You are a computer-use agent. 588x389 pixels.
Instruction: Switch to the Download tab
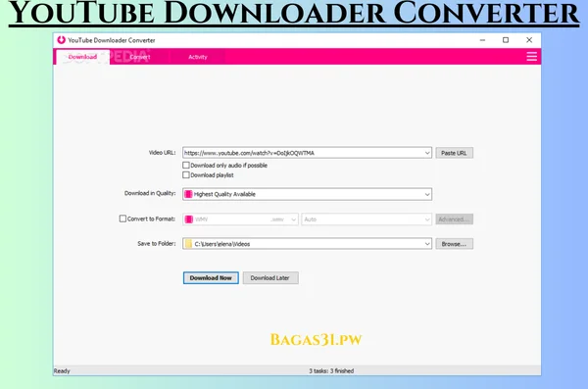click(83, 57)
